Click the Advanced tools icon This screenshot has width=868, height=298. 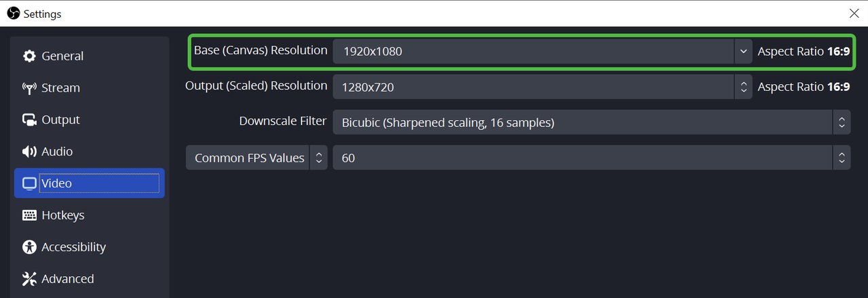pyautogui.click(x=29, y=279)
